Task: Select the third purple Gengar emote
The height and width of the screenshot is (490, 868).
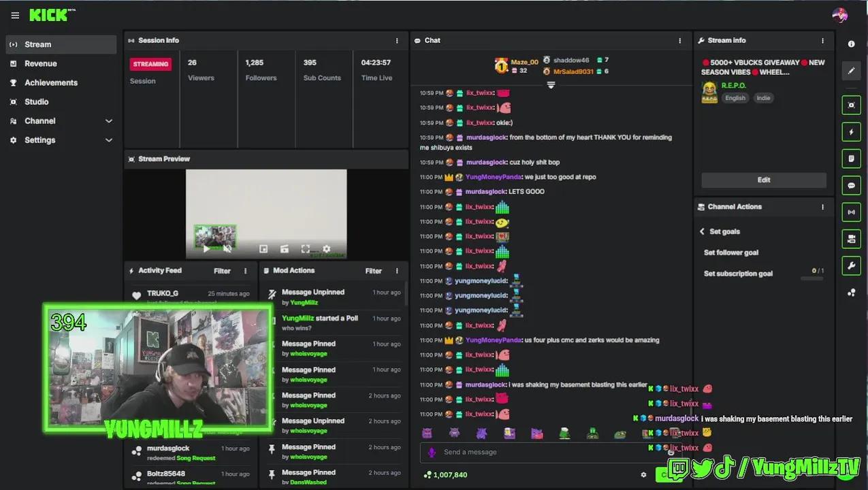Action: click(481, 434)
